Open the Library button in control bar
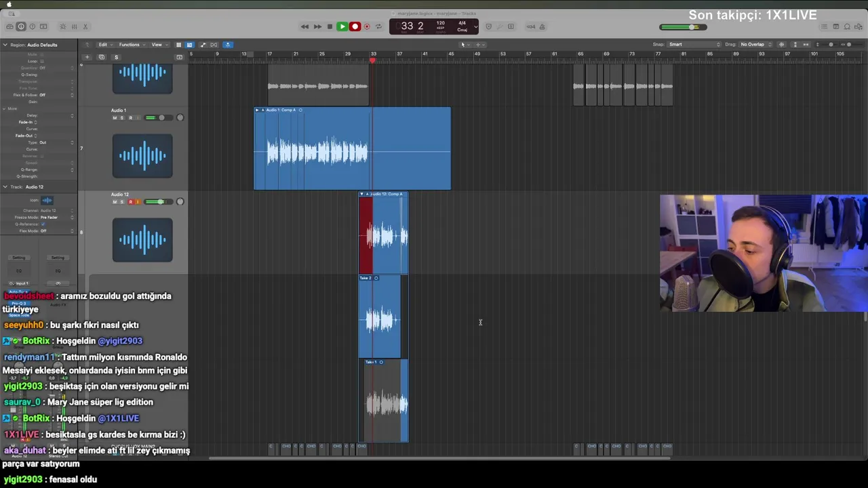Image resolution: width=868 pixels, height=488 pixels. pos(10,26)
